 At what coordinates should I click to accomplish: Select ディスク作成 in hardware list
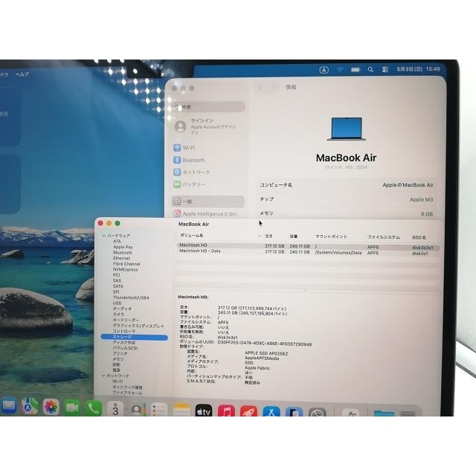point(124,342)
